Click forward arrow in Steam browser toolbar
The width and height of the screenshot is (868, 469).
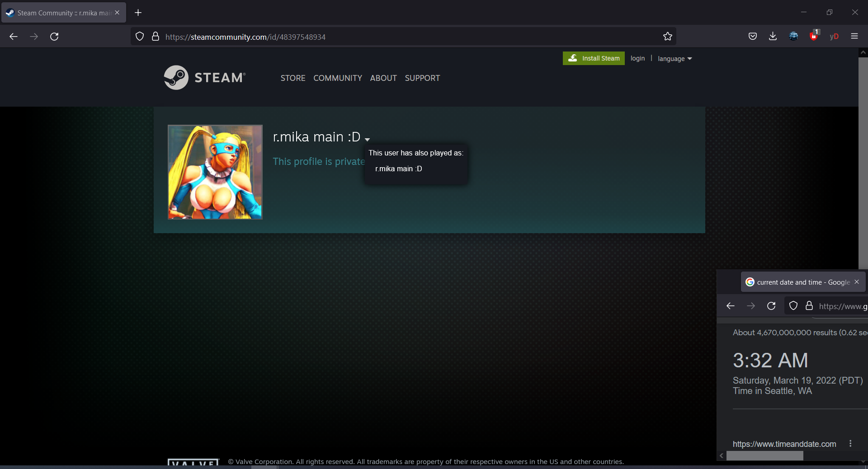pos(34,37)
